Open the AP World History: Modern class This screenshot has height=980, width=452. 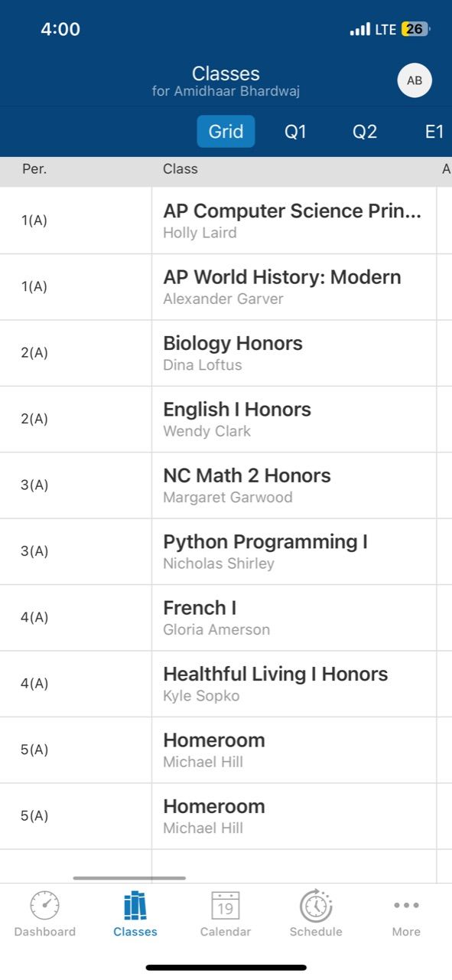pyautogui.click(x=294, y=287)
